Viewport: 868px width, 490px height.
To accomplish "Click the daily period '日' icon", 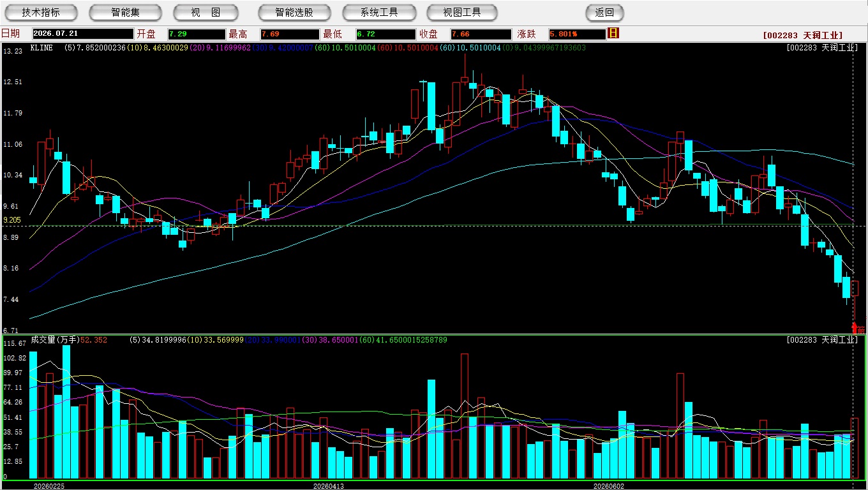I will tap(613, 33).
